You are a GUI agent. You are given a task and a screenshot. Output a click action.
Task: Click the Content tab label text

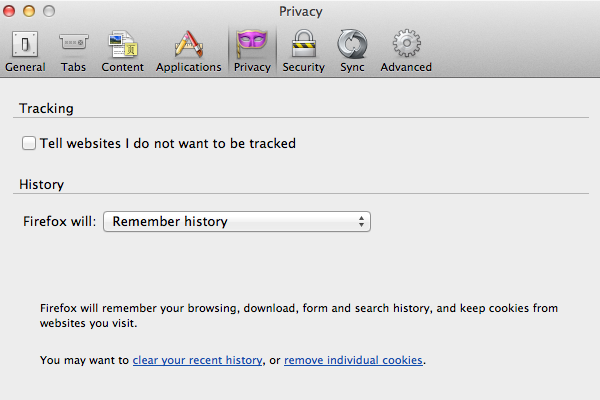(122, 67)
